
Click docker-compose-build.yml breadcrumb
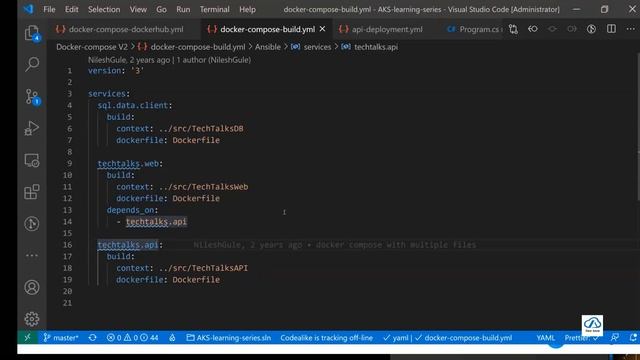tap(198, 47)
